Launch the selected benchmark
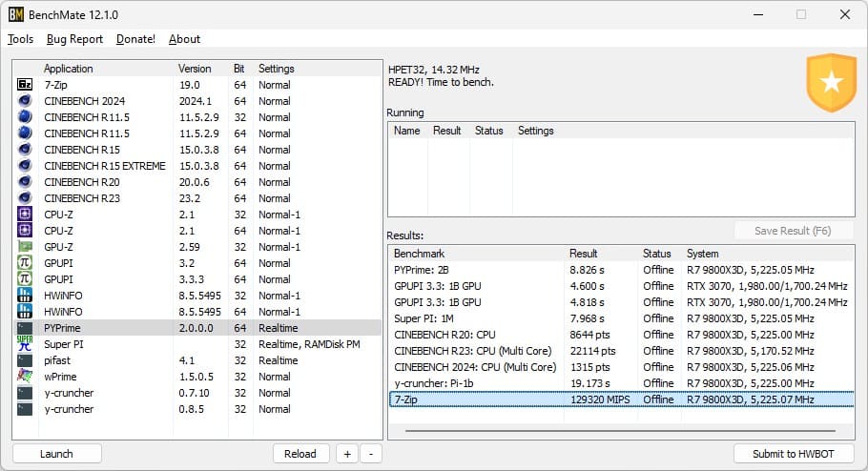 coord(56,454)
